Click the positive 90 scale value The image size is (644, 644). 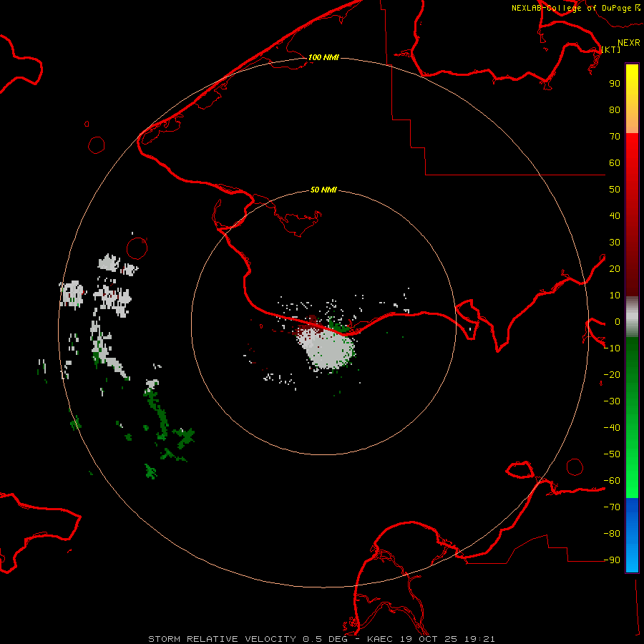coord(615,84)
